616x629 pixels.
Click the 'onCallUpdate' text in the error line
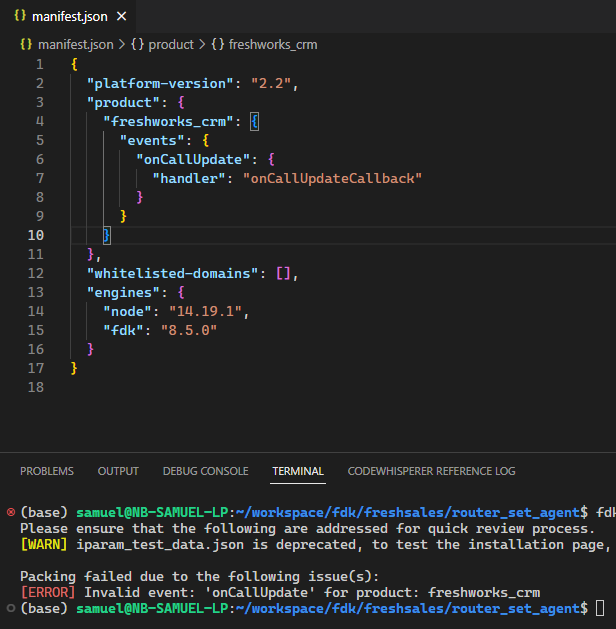[x=260, y=592]
